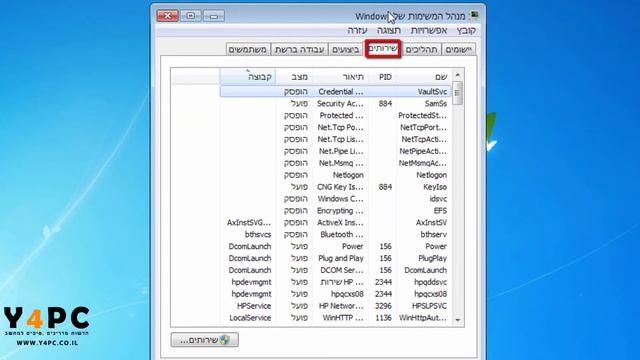
Task: Select the NetPipeActi... service row
Action: point(336,151)
